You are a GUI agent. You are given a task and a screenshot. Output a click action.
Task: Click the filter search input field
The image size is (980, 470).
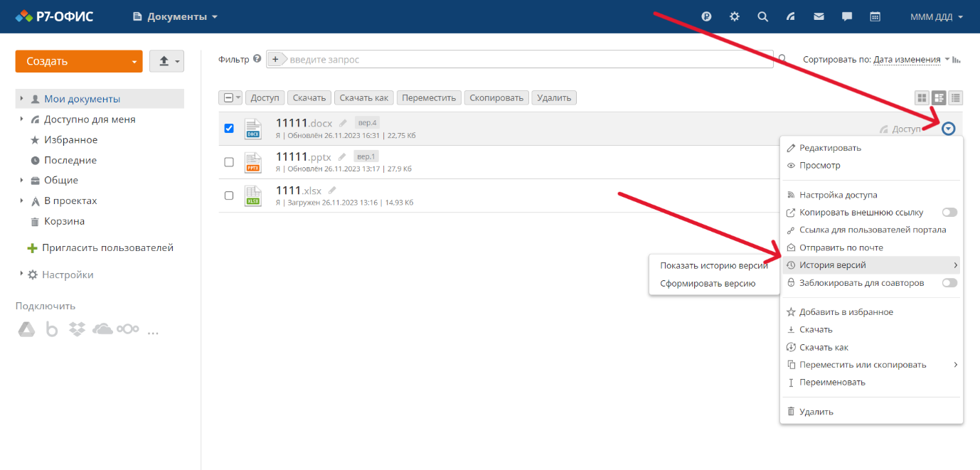(x=526, y=60)
